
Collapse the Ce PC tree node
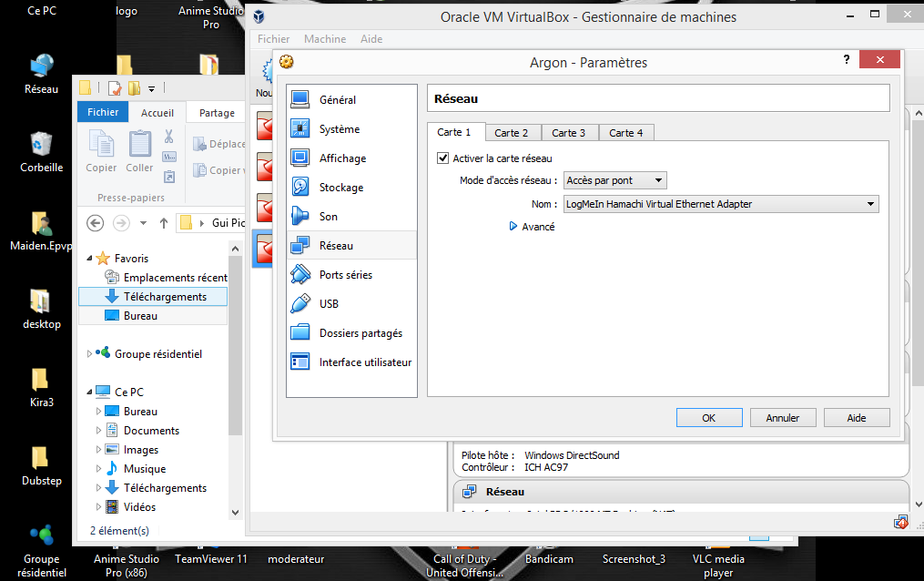tap(89, 392)
